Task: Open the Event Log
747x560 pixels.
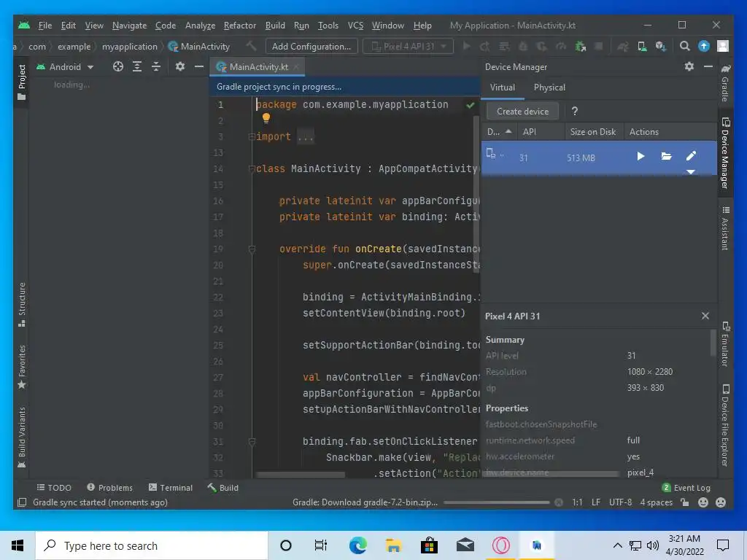Action: coord(686,488)
